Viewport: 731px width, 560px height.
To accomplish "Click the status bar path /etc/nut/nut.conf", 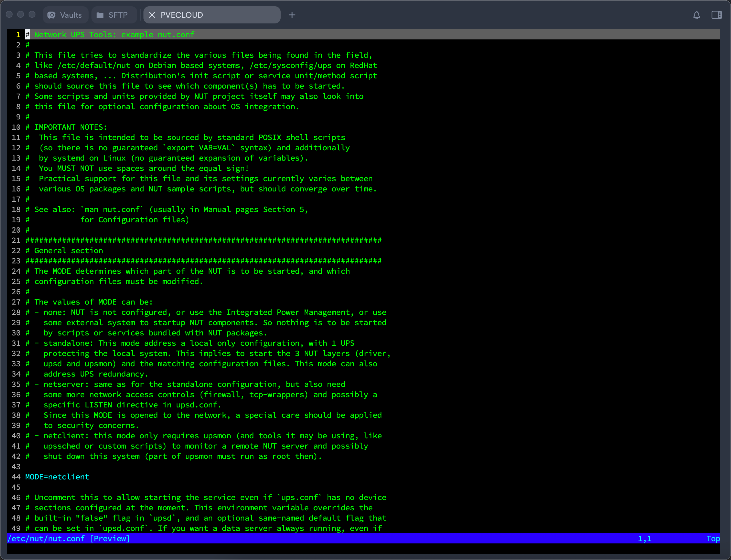I will 46,539.
